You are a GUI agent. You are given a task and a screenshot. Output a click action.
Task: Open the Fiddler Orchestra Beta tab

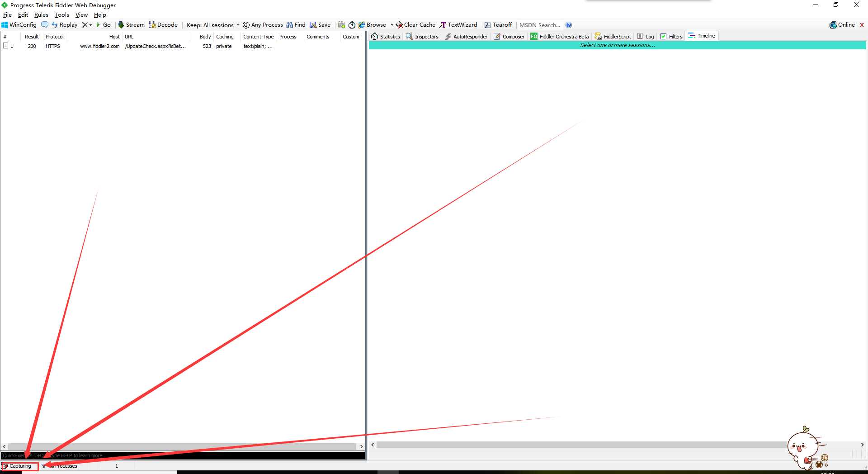point(560,37)
